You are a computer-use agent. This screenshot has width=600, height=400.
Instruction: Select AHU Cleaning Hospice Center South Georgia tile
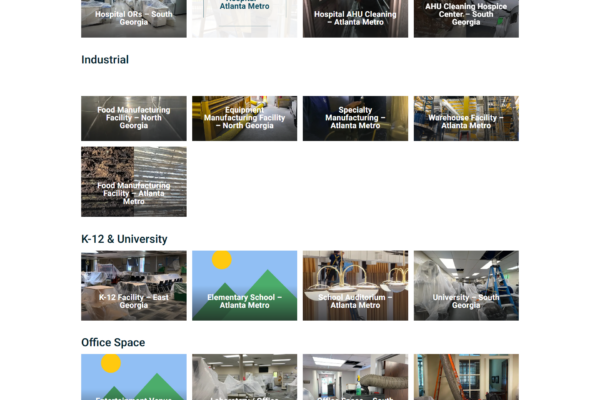click(466, 18)
